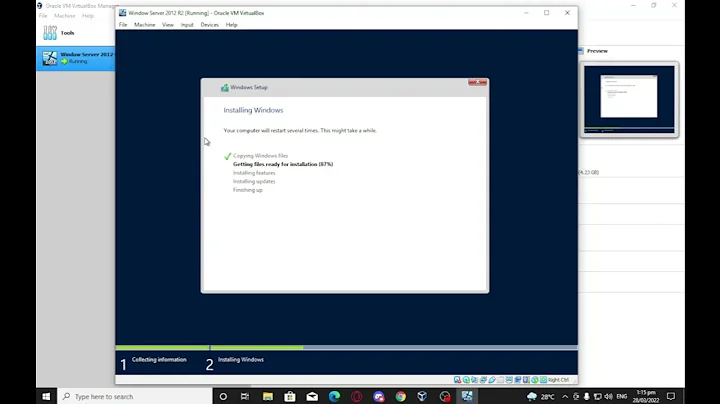Click 'Collecting information' stage label
Viewport: 720px width, 404px height.
point(159,359)
